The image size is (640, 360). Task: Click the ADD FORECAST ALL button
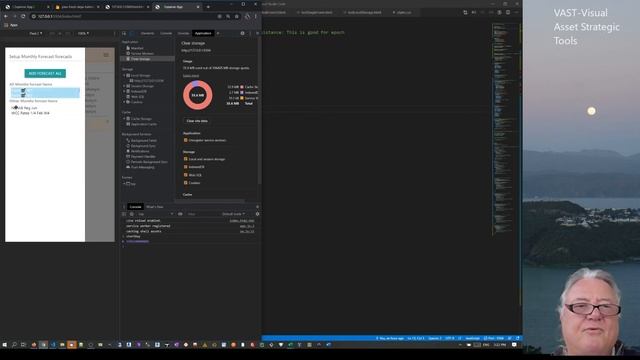click(45, 73)
